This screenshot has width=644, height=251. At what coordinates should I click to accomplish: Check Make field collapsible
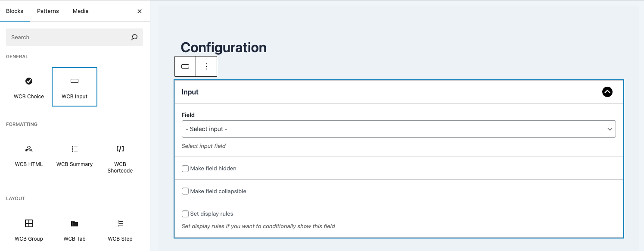pos(185,191)
